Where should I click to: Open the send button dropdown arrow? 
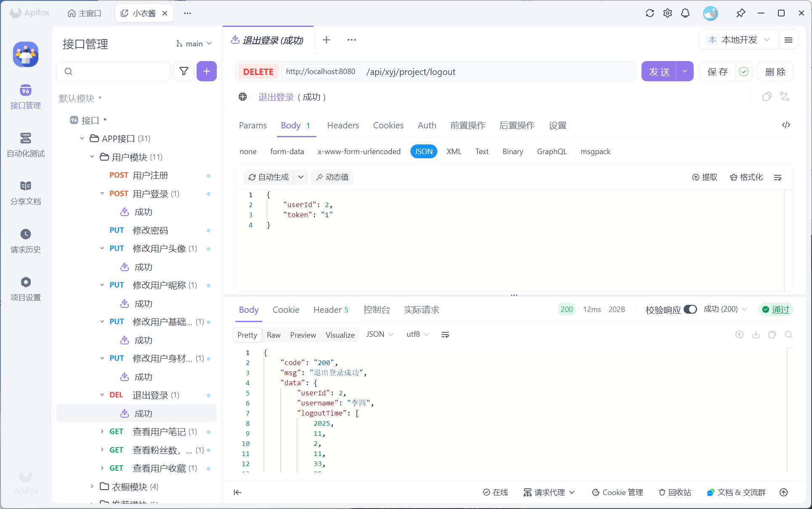pyautogui.click(x=685, y=72)
